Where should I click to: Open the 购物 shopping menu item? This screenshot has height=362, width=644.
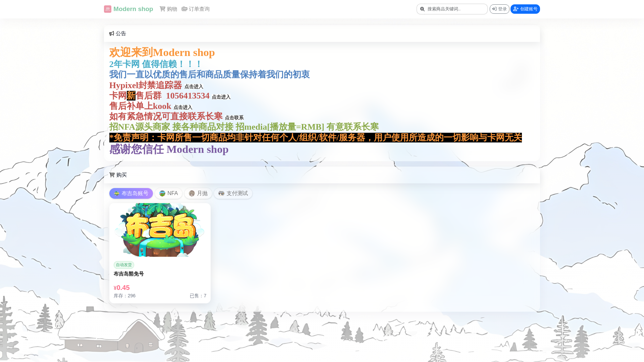click(168, 9)
